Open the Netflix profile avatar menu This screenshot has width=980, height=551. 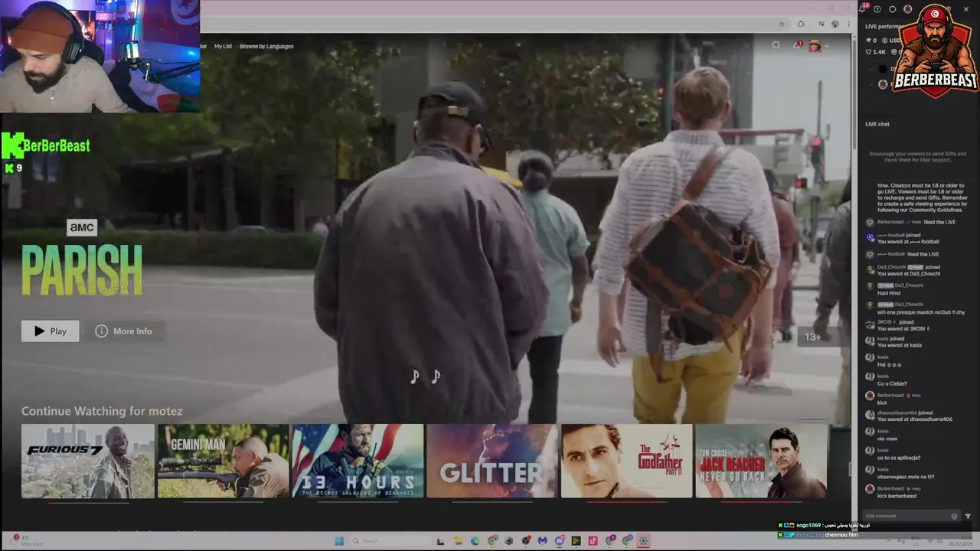[815, 46]
